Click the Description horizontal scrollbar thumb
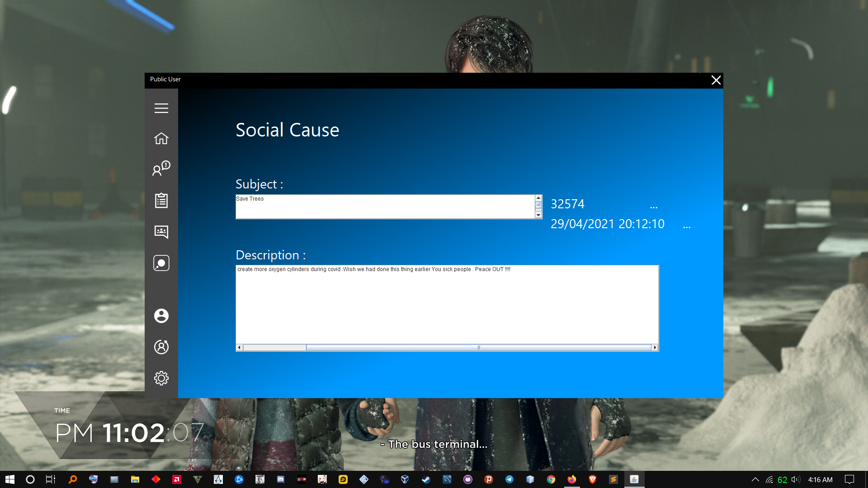868x488 pixels. pyautogui.click(x=478, y=347)
